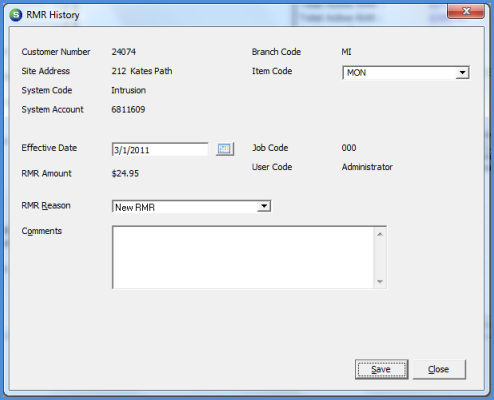Viewport: 494px width, 400px height.
Task: Click the Comments scrollbar up arrow
Action: click(380, 234)
